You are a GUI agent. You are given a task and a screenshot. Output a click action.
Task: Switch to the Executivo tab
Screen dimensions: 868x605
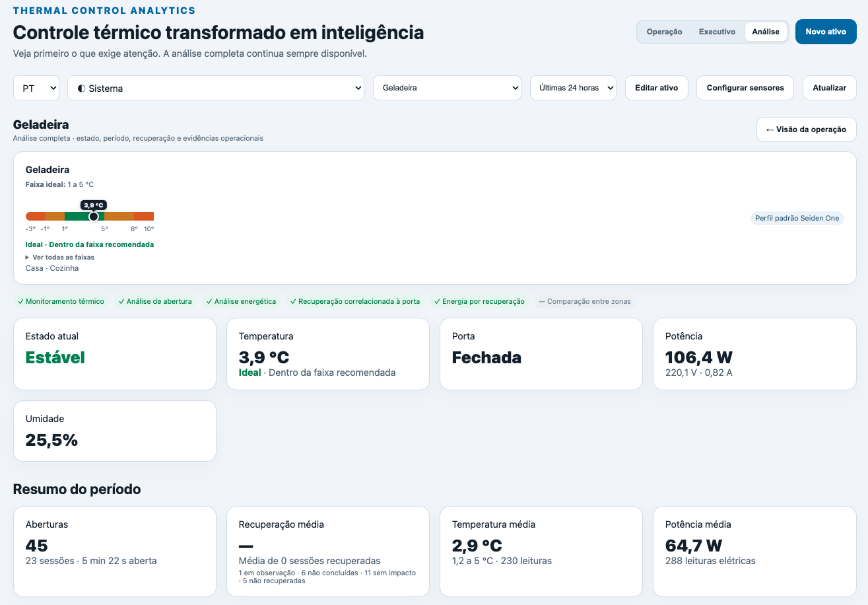pyautogui.click(x=717, y=32)
